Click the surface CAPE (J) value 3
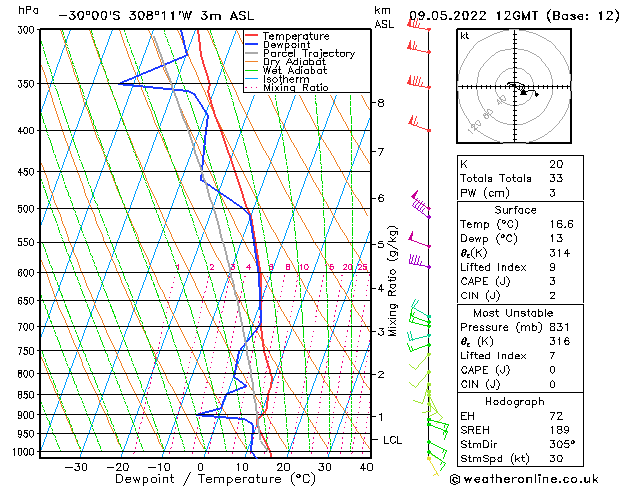This screenshot has height=486, width=629. (553, 281)
